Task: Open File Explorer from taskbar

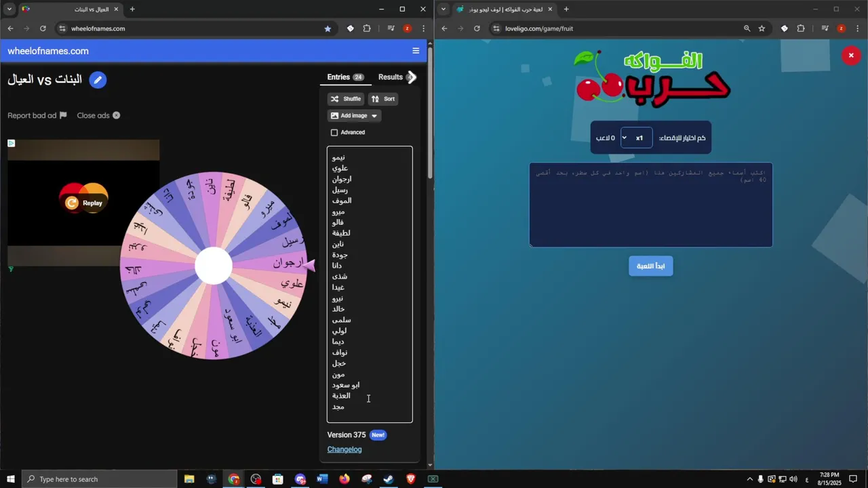Action: (x=189, y=479)
